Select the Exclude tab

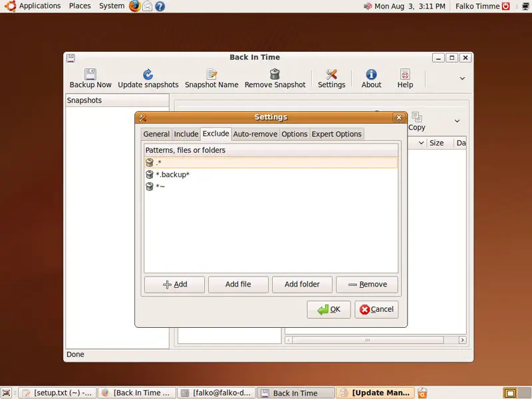[x=215, y=134]
